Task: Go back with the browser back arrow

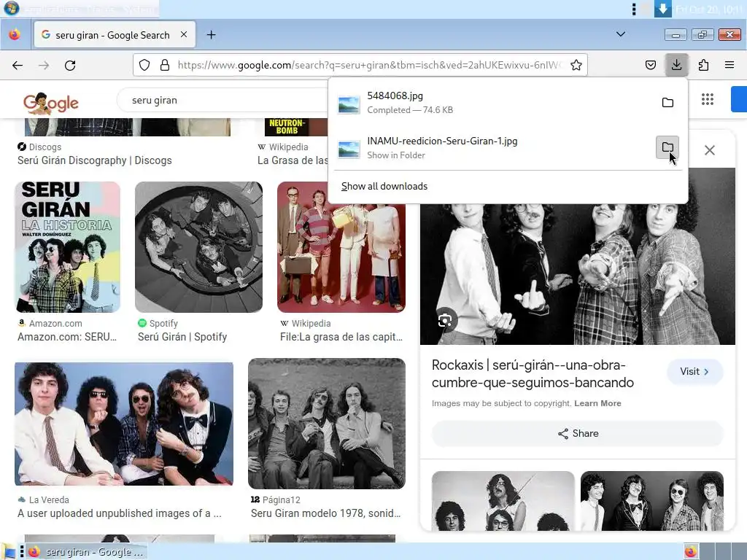Action: 18,65
